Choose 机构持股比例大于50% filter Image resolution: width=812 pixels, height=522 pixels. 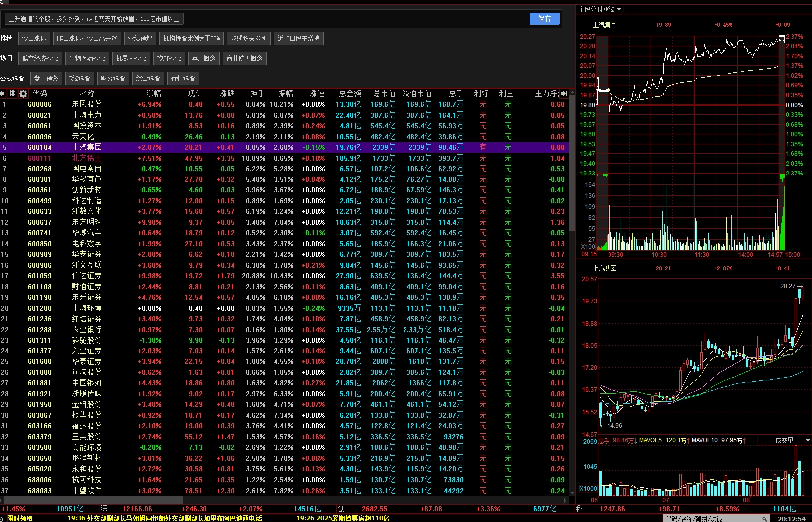(x=192, y=38)
